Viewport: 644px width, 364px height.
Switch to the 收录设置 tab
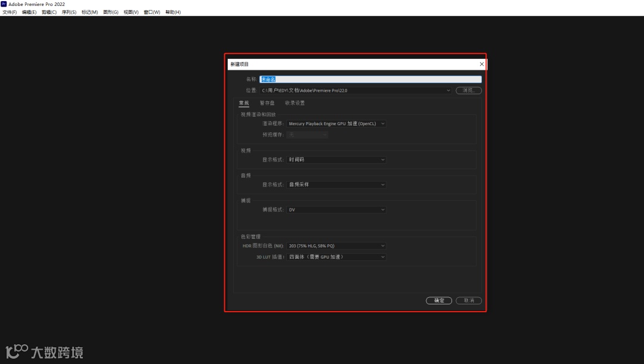[295, 103]
